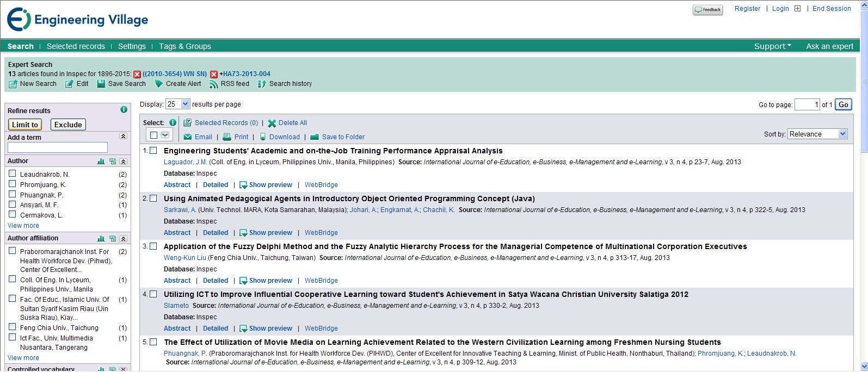This screenshot has height=372, width=868.
Task: Click the Refine results info icon
Action: pos(124,110)
